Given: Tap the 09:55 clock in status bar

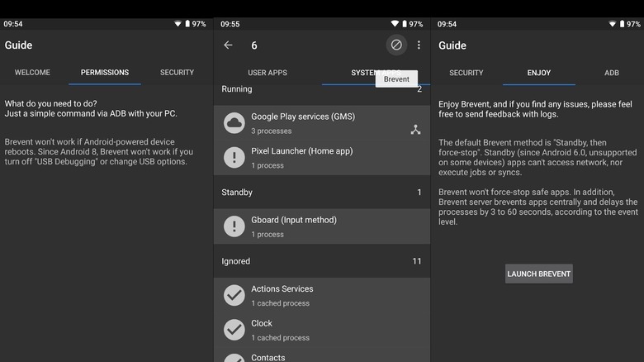Looking at the screenshot, I should point(230,24).
